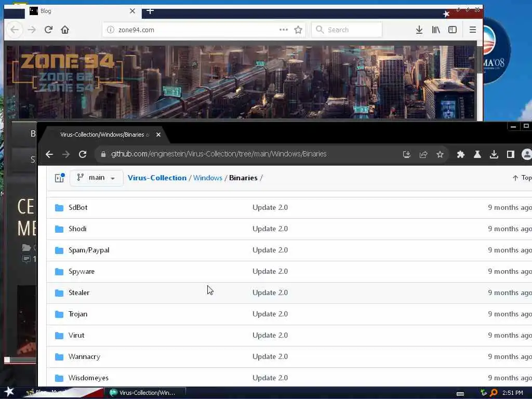Select the Virus-Collection/Windows/Binaries tab

104,135
